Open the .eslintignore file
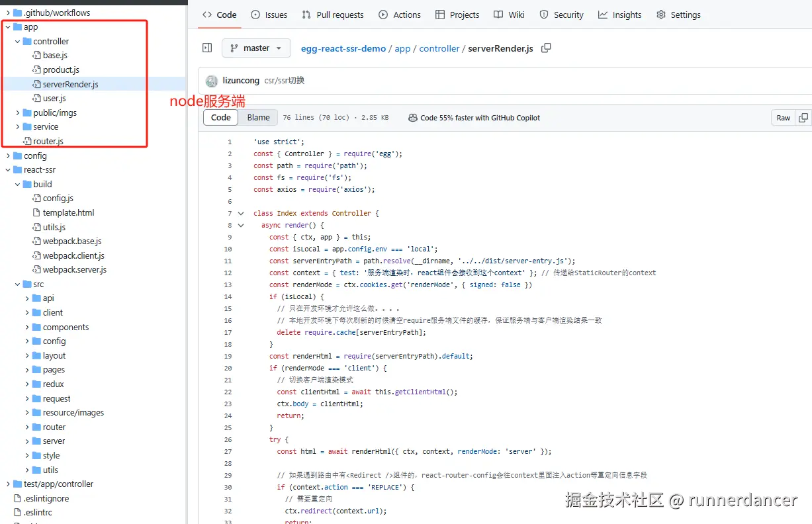The image size is (812, 524). [46, 498]
